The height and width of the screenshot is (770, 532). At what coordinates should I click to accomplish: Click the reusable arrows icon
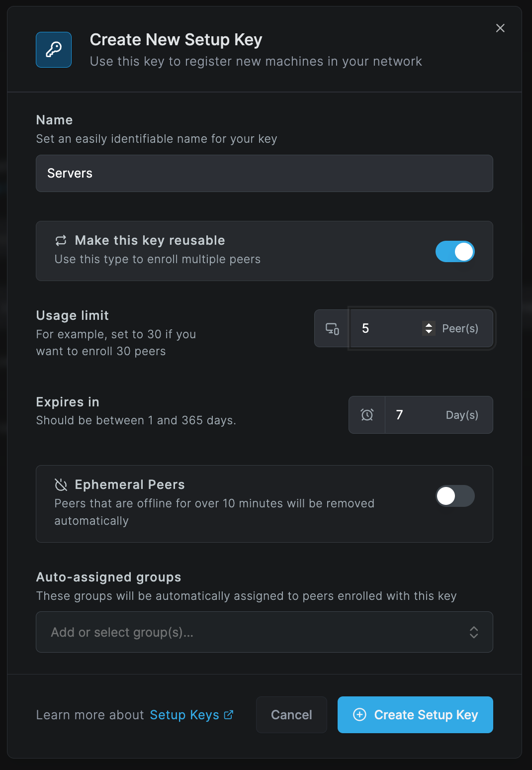61,241
